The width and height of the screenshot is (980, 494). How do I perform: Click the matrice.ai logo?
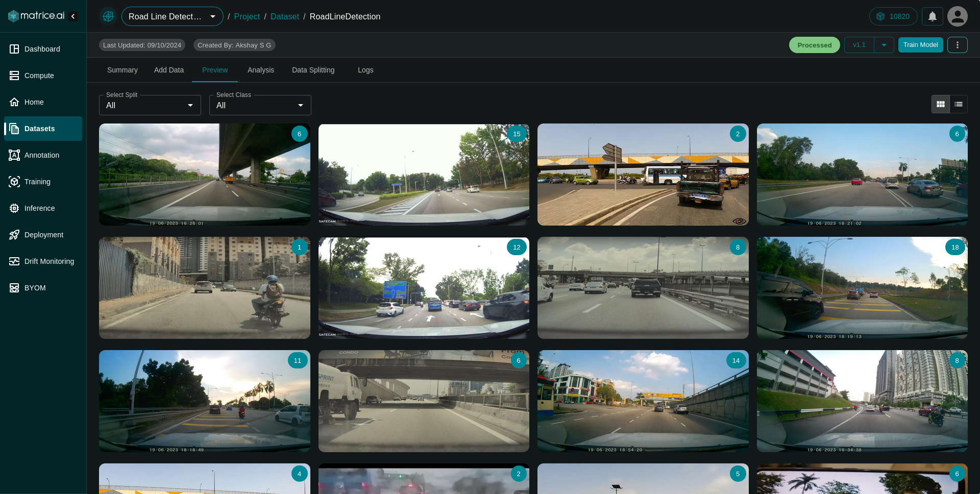coord(36,16)
